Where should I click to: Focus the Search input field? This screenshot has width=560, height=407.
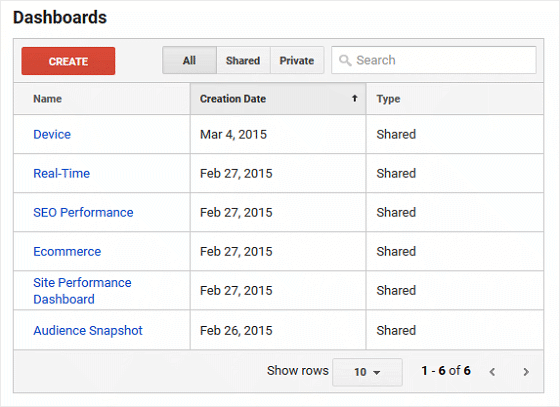pos(434,60)
